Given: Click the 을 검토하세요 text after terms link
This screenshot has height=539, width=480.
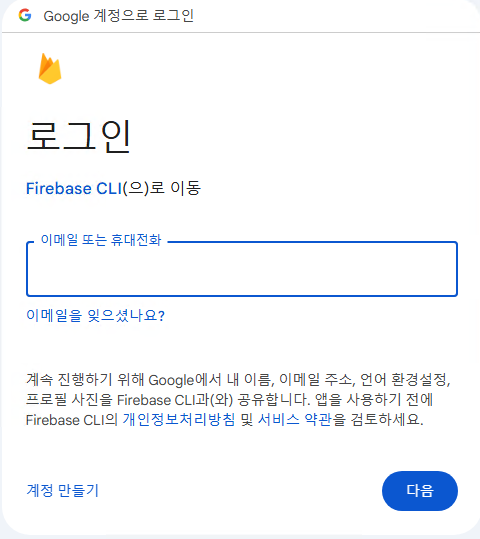Looking at the screenshot, I should click(x=378, y=419).
